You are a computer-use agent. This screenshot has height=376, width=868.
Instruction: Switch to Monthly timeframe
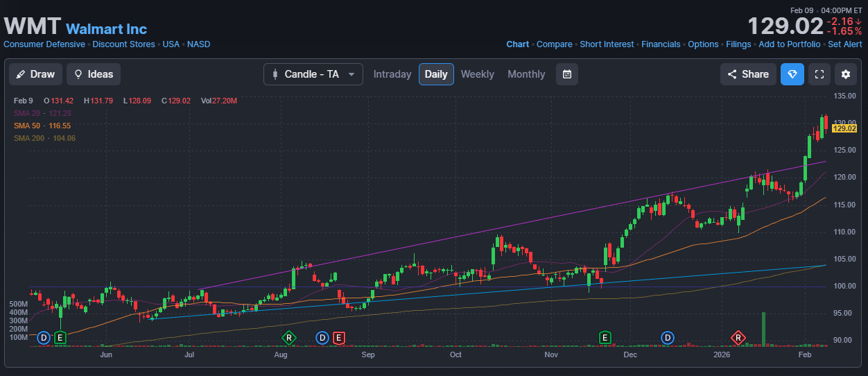coord(526,74)
